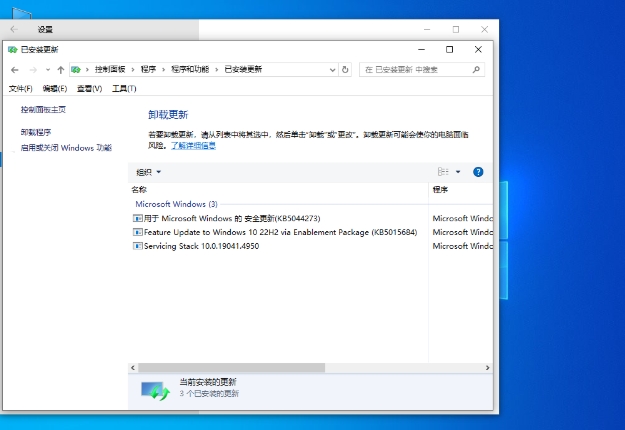
Task: Refresh the installed updates list
Action: pos(346,70)
